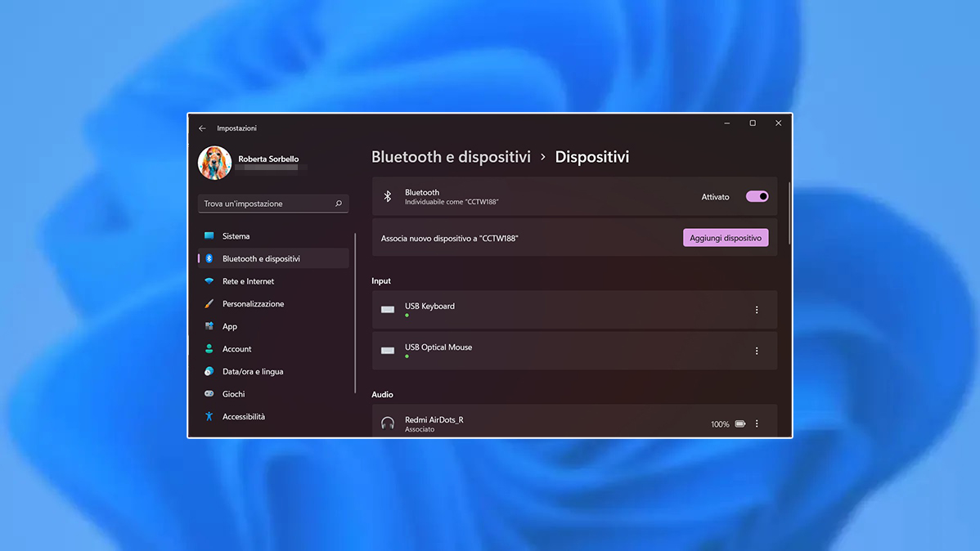Click the Sistema monitor icon

coord(209,236)
